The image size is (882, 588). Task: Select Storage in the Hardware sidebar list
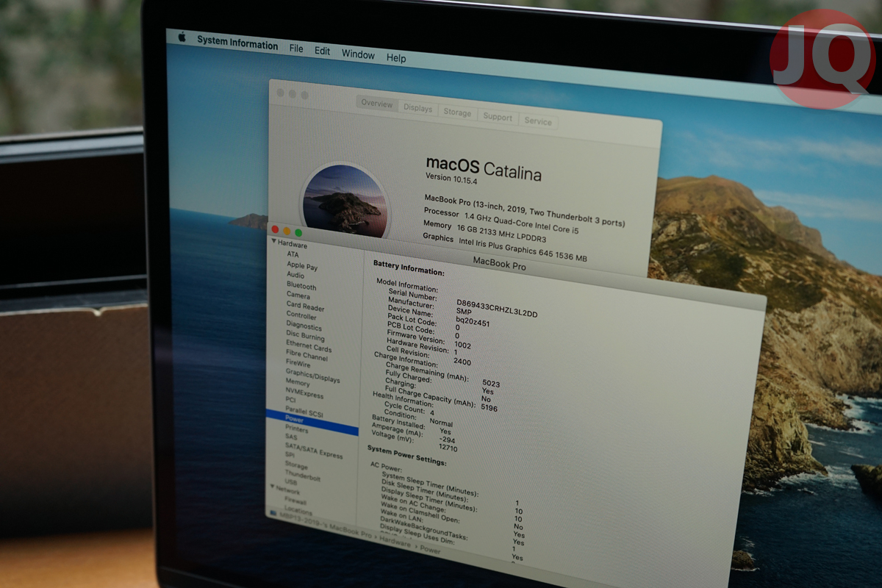click(296, 466)
